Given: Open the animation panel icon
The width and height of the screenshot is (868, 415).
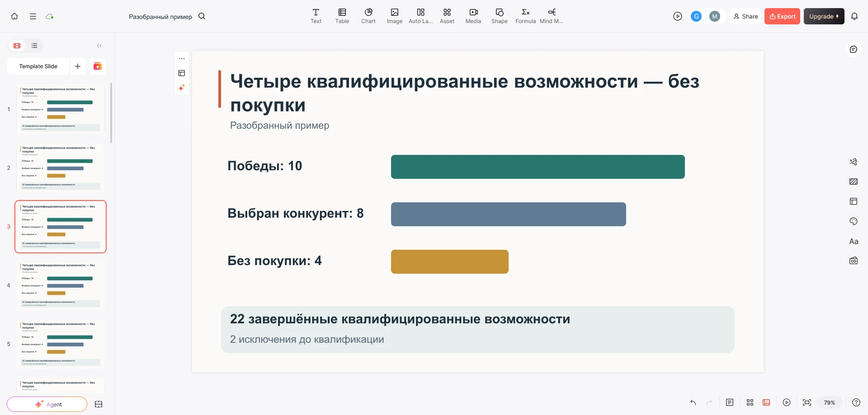Looking at the screenshot, I should (854, 162).
